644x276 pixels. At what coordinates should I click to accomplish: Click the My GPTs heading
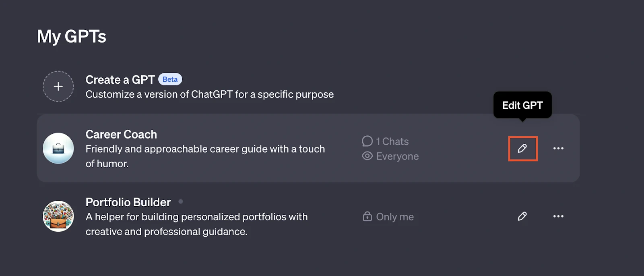[x=72, y=36]
